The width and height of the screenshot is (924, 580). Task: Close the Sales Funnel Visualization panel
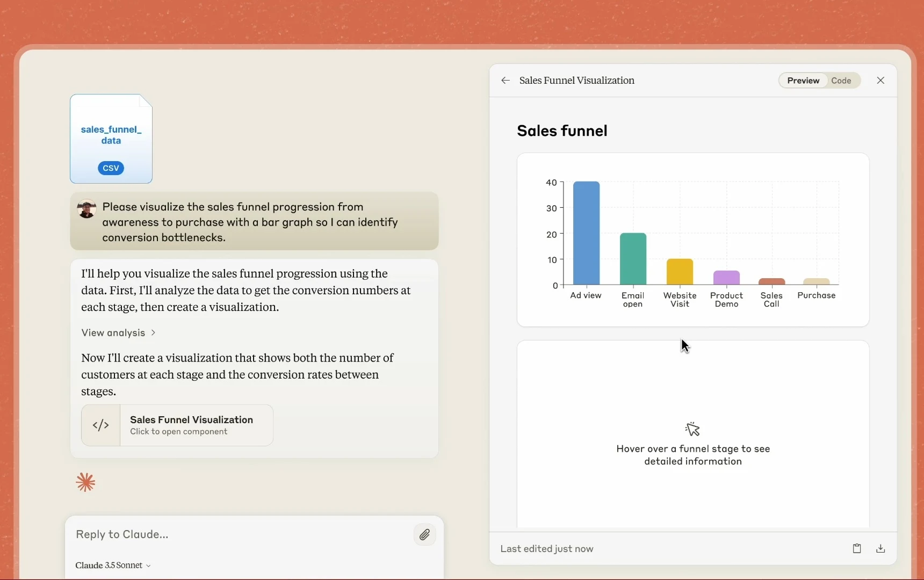880,81
